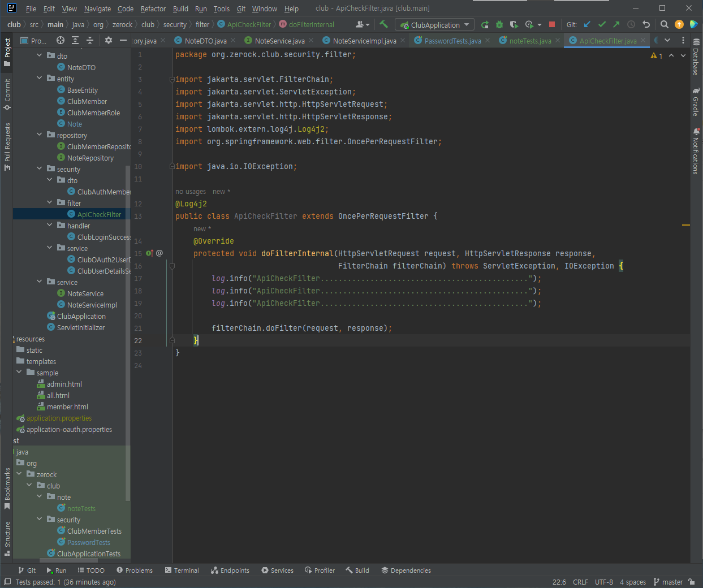Switch to the NoteDTO.java tab
The image size is (703, 588).
pyautogui.click(x=205, y=41)
